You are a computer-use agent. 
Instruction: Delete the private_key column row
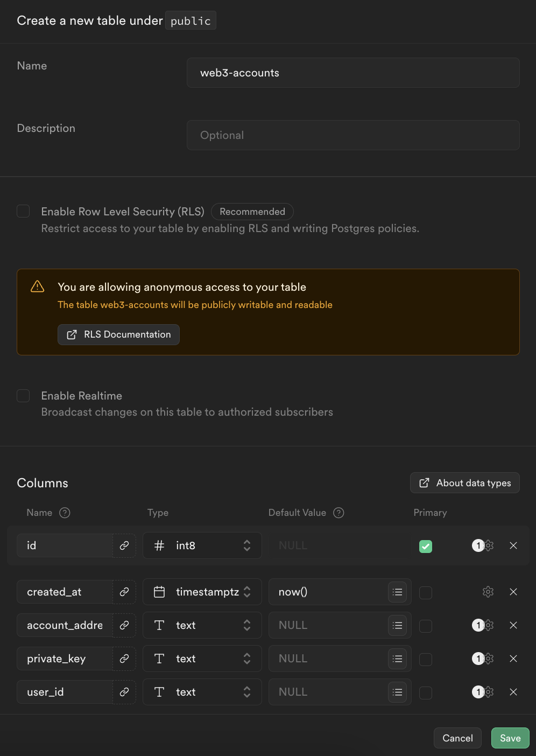(513, 659)
